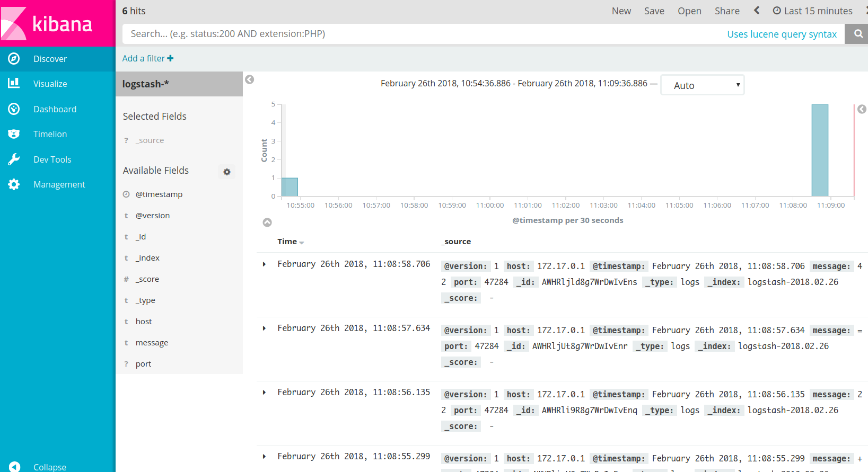
Task: Click the port unknown type icon
Action: [126, 364]
